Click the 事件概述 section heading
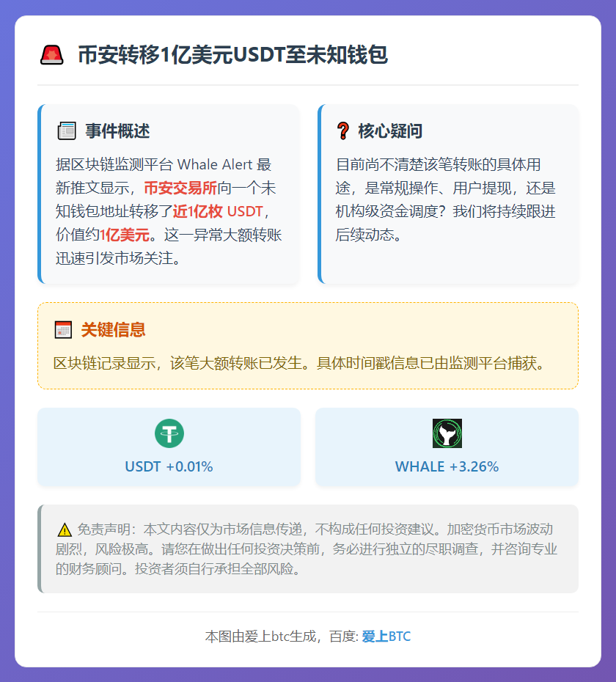 (x=117, y=131)
